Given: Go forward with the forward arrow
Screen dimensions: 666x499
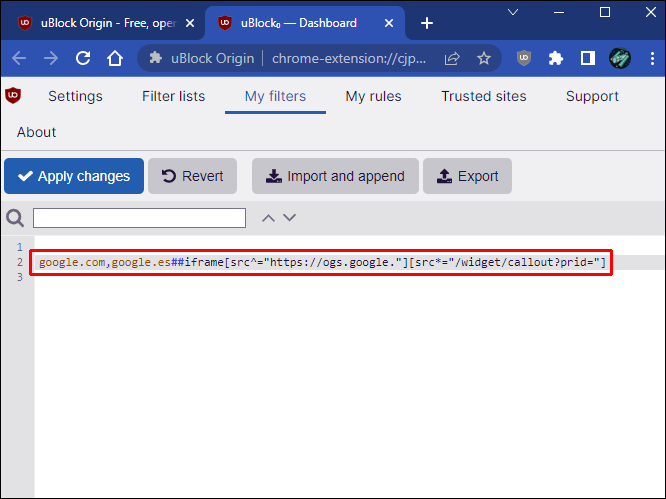Looking at the screenshot, I should (51, 58).
